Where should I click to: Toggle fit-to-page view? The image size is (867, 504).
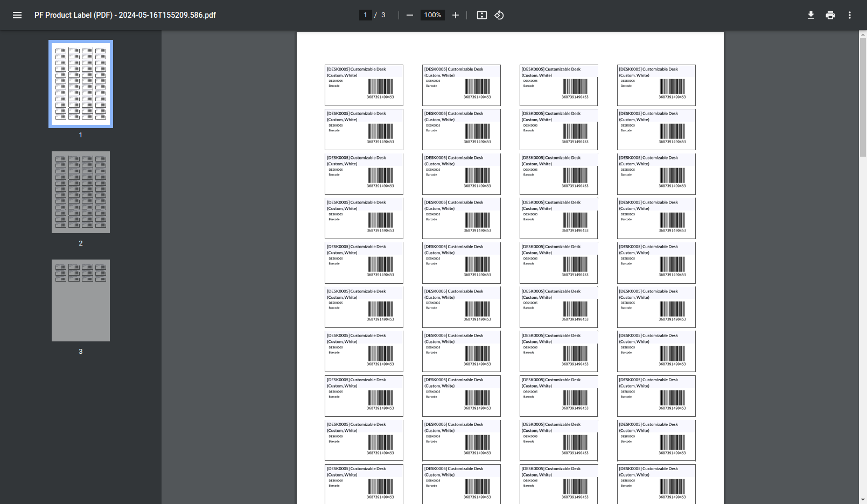[481, 15]
